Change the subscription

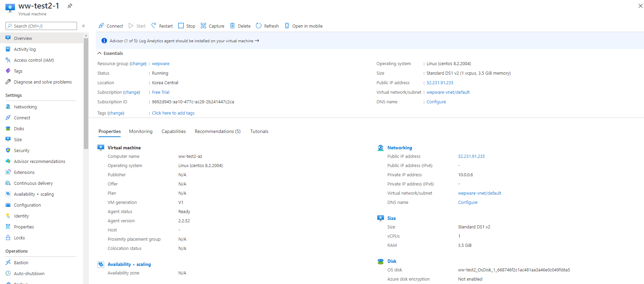point(132,92)
